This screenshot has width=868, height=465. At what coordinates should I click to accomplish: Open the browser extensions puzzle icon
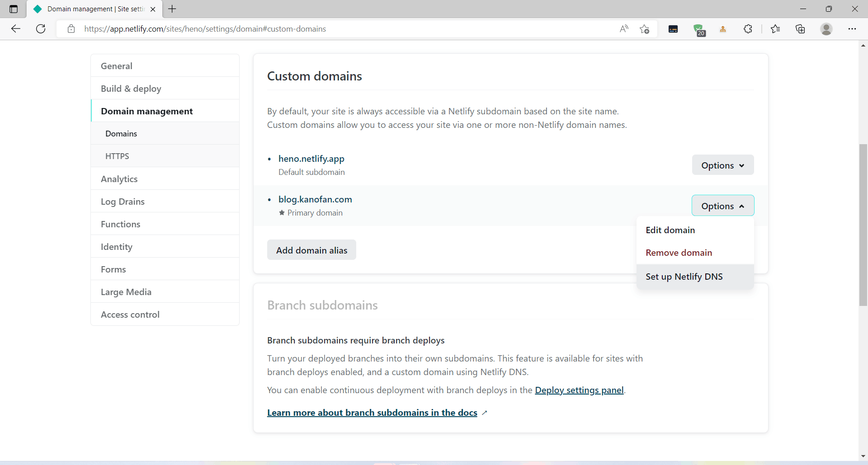(748, 28)
